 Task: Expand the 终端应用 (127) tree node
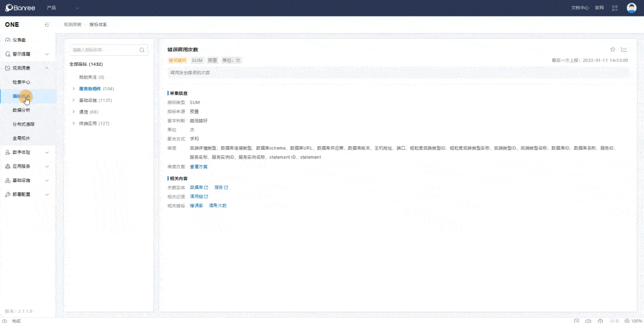click(74, 123)
